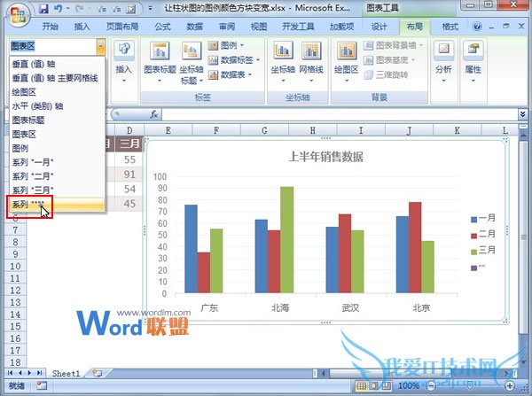This screenshot has height=396, width=532.
Task: Click the Legend (图例) icon
Action: tap(213, 45)
